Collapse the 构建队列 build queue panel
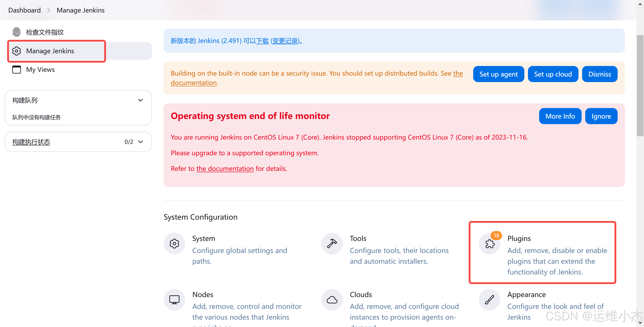This screenshot has height=327, width=644. [x=140, y=100]
